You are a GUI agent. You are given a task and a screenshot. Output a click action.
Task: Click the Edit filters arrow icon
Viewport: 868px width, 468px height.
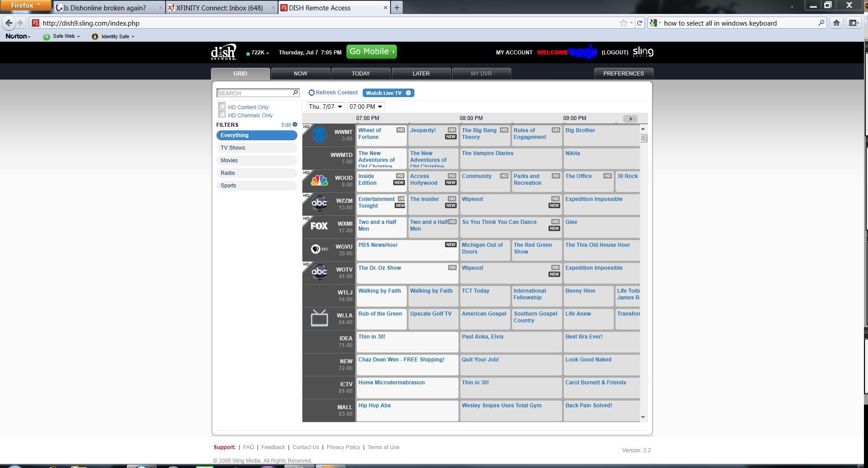[295, 125]
